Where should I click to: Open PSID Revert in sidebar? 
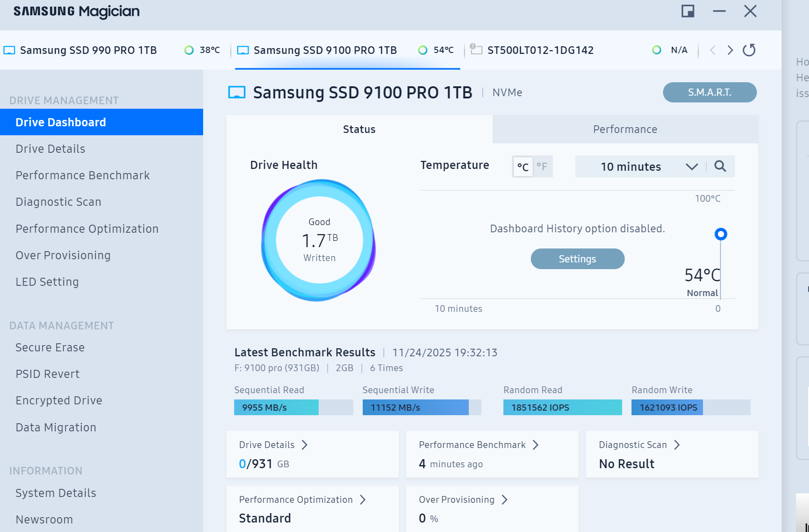click(x=102, y=374)
